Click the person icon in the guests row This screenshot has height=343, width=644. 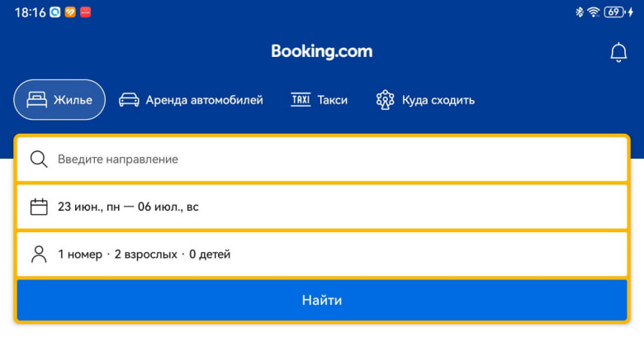(39, 254)
